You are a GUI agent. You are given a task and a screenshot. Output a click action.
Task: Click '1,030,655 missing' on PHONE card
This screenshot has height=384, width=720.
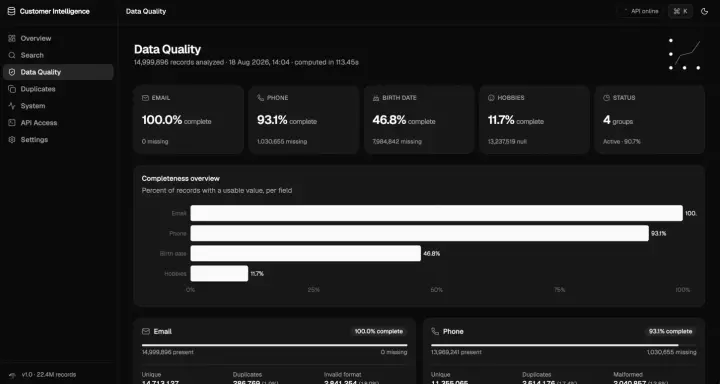282,142
